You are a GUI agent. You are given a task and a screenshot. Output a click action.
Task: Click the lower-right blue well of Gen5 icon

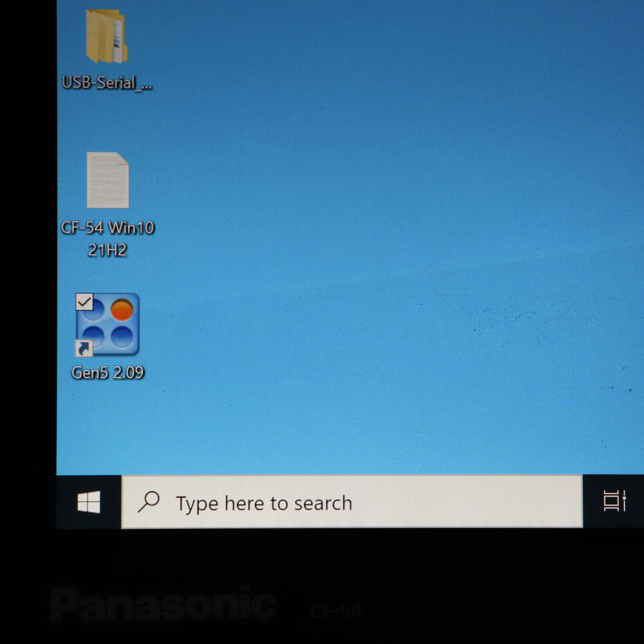[122, 337]
